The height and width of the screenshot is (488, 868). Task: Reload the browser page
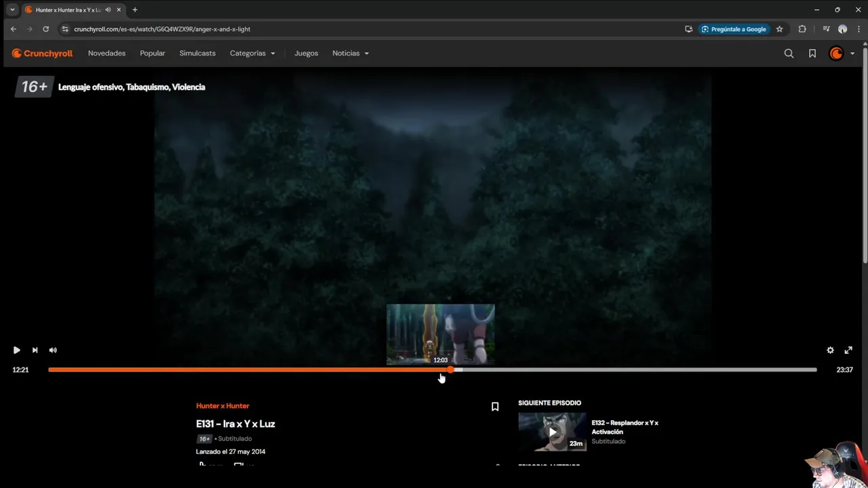pyautogui.click(x=45, y=29)
